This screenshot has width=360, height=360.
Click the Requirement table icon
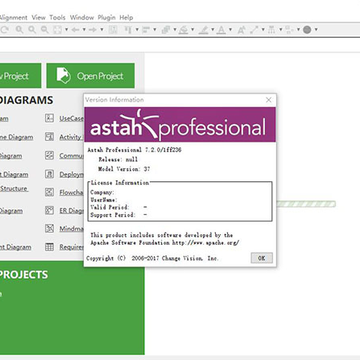pyautogui.click(x=50, y=247)
